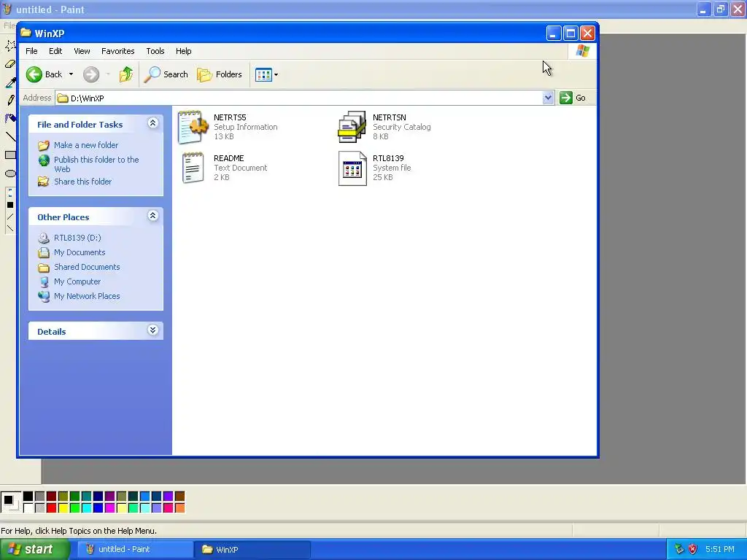
Task: Click the green Back arrow icon
Action: tap(34, 74)
